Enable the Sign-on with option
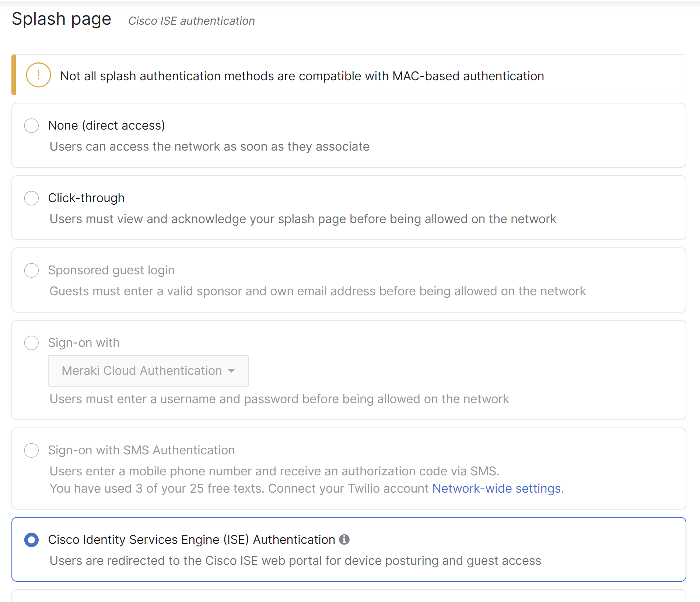Viewport: 700px width, 602px height. pyautogui.click(x=31, y=343)
